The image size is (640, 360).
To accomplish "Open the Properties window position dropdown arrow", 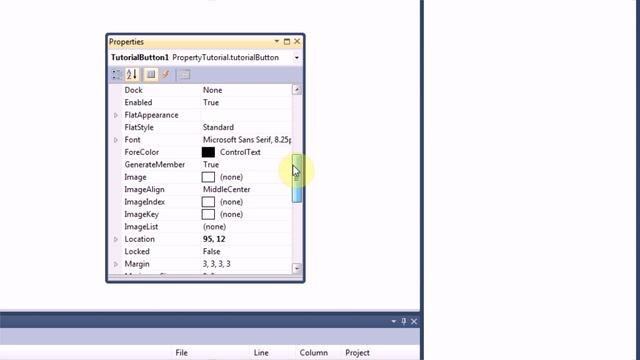I will click(277, 41).
